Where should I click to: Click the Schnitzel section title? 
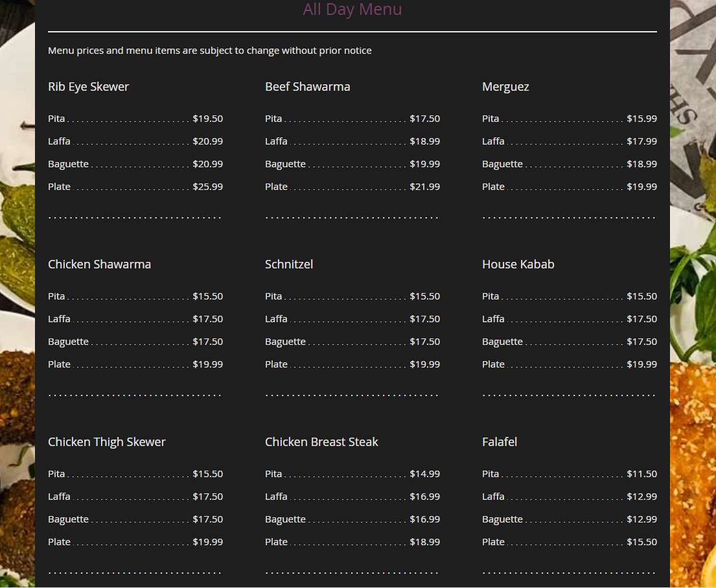pos(289,265)
